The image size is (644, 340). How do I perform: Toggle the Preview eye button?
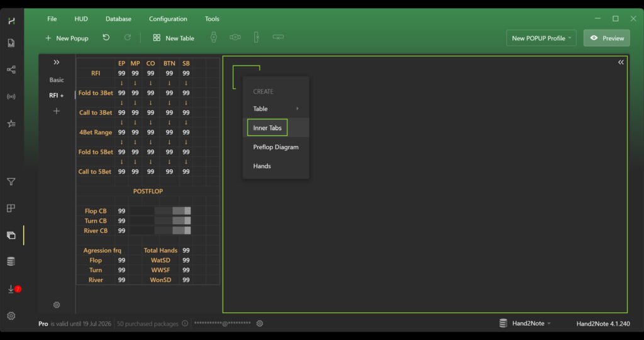pos(607,38)
